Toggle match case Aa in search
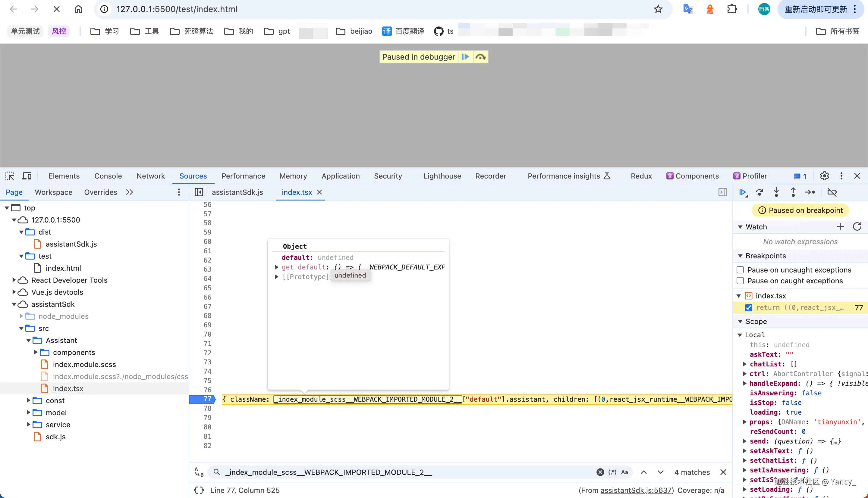The image size is (868, 498). tap(625, 472)
